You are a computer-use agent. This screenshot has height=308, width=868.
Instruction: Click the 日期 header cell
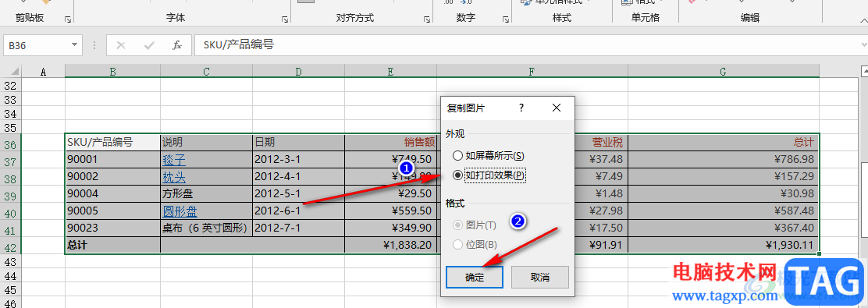[x=298, y=142]
